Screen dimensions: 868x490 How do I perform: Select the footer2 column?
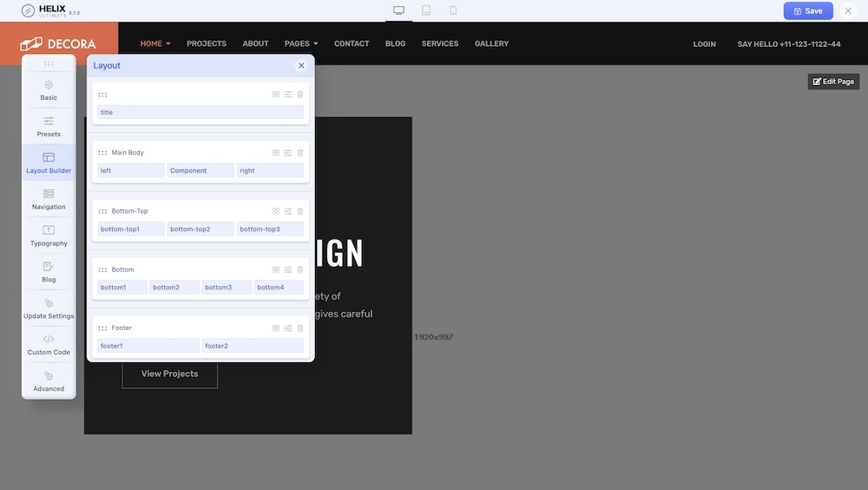(x=253, y=346)
